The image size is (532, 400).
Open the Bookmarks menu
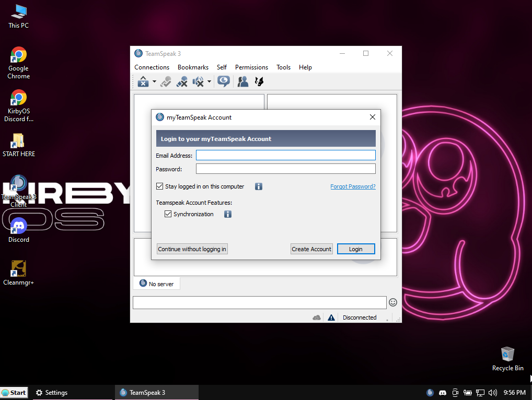tap(193, 67)
